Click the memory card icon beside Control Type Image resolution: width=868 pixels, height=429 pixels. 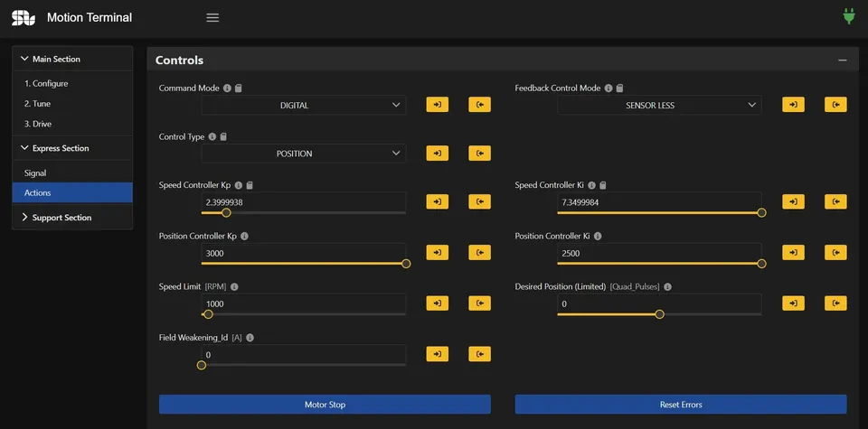[x=223, y=136]
